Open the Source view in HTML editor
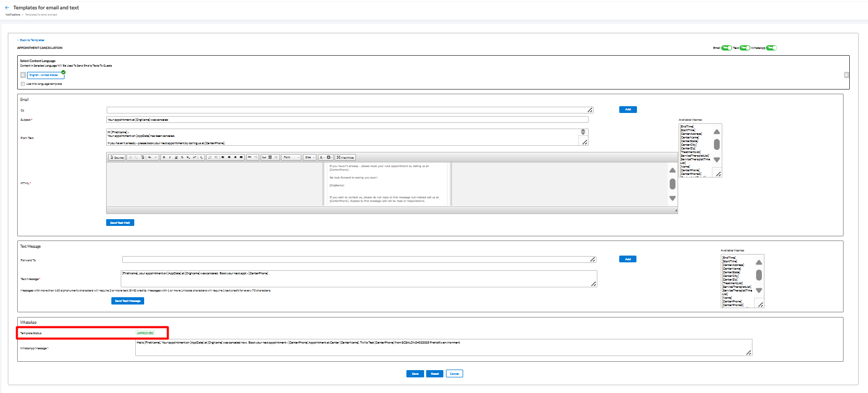The width and height of the screenshot is (868, 393). [x=117, y=157]
